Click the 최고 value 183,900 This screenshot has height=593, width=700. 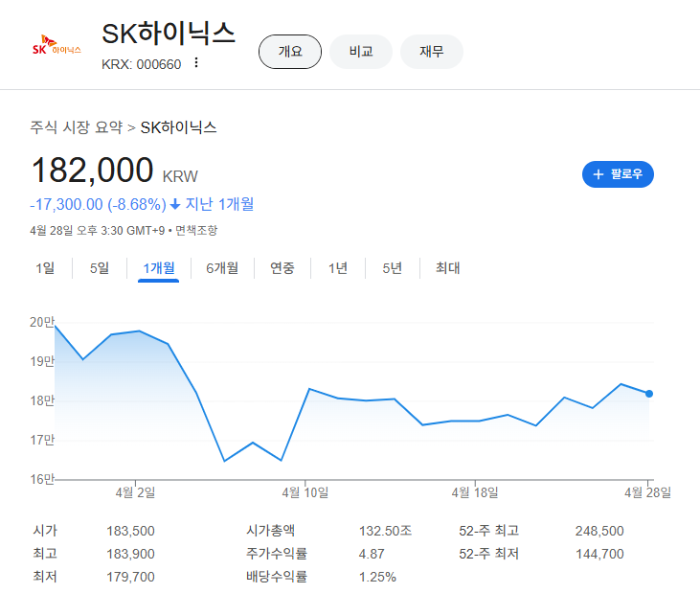click(130, 554)
